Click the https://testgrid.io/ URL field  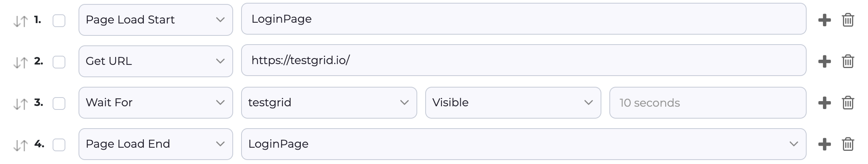(523, 61)
